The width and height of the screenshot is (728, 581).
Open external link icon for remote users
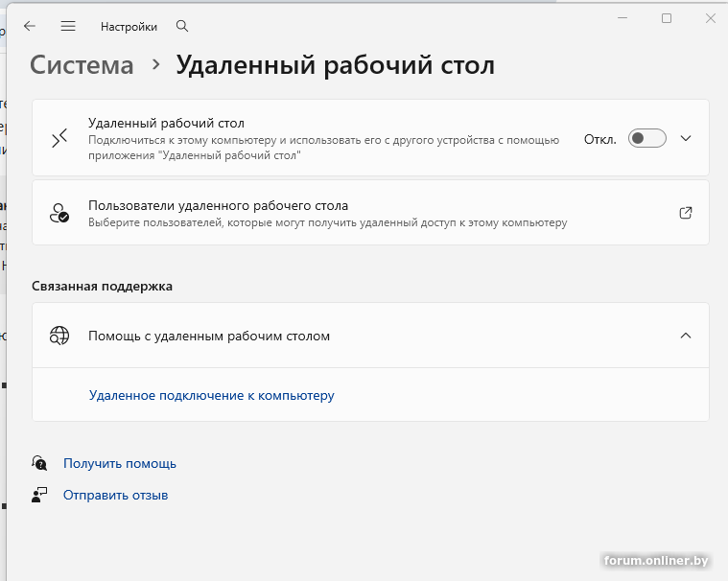click(x=685, y=213)
